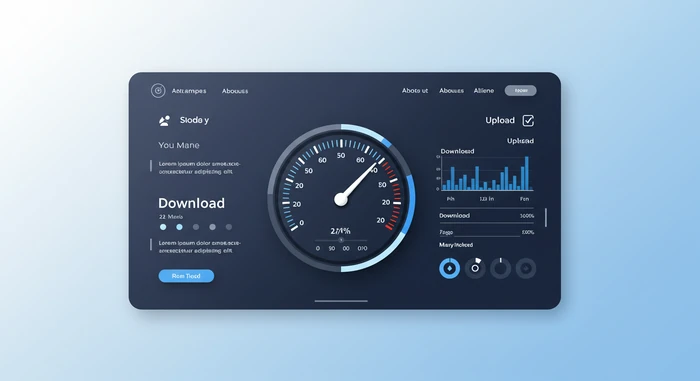Click the speedometer needle center hub
The height and width of the screenshot is (381, 700).
pos(341,199)
